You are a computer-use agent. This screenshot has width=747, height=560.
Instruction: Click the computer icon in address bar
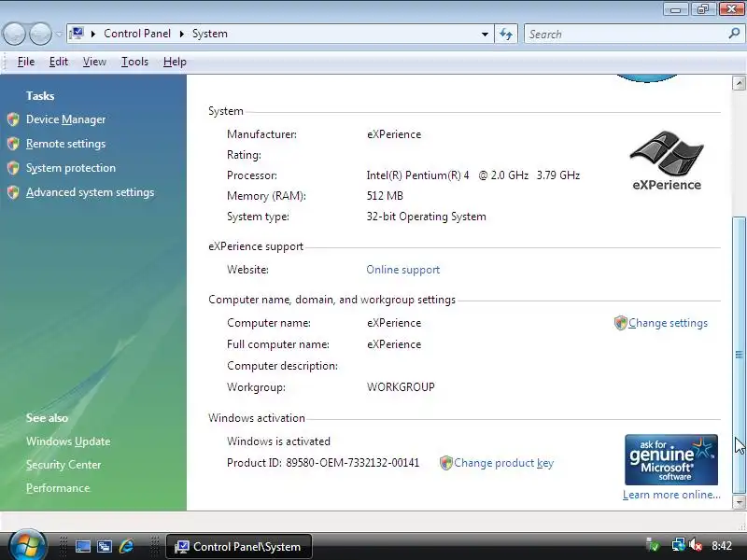(x=77, y=34)
